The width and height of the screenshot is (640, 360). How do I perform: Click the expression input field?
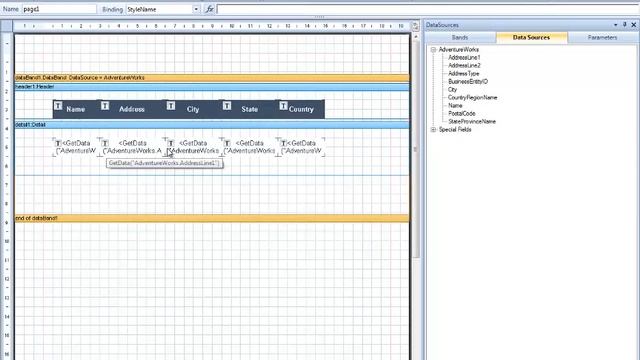click(x=428, y=9)
